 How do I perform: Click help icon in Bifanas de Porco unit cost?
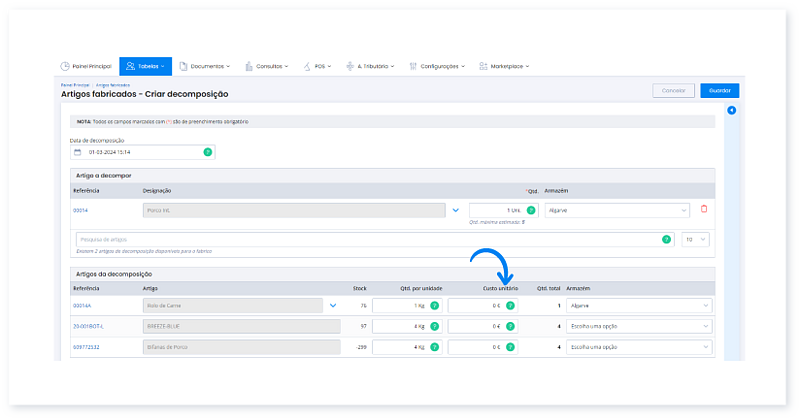coord(509,347)
